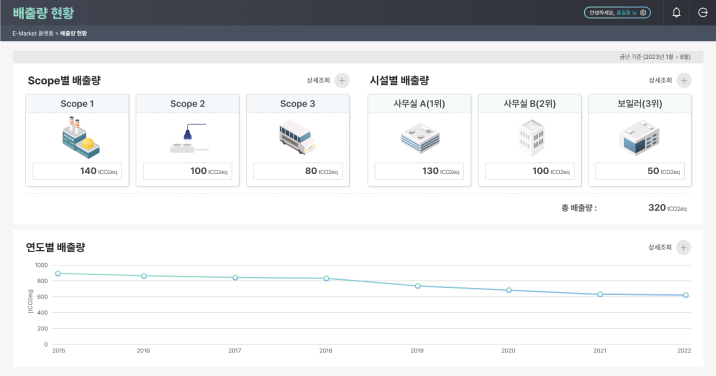Click the 배출량 현황 page title
Screen dimensions: 716x376
(x=43, y=13)
